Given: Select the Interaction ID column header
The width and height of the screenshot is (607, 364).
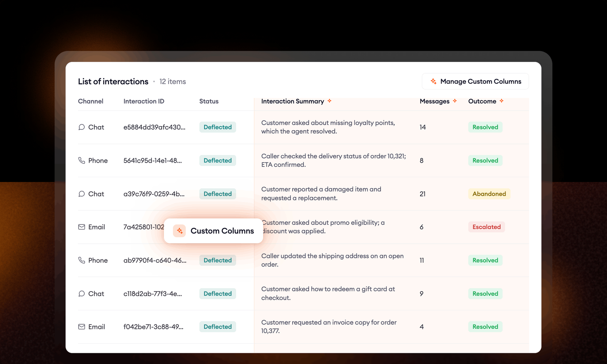Looking at the screenshot, I should tap(144, 101).
